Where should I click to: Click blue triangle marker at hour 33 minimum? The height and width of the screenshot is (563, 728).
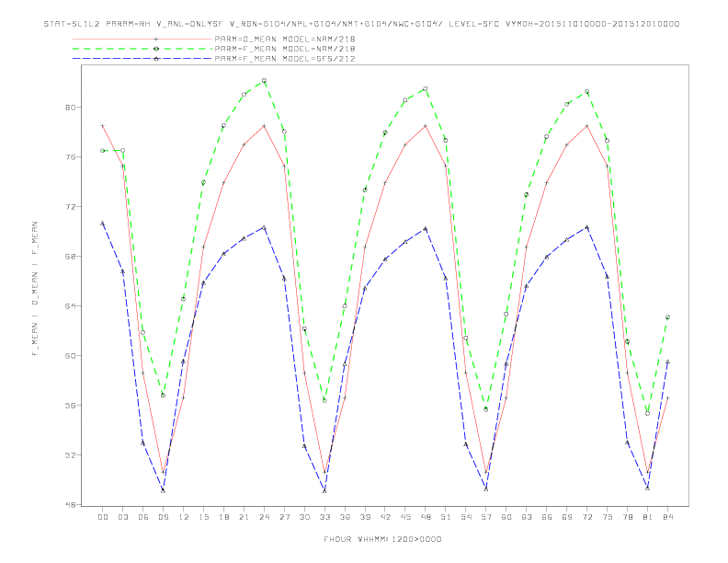[x=324, y=490]
